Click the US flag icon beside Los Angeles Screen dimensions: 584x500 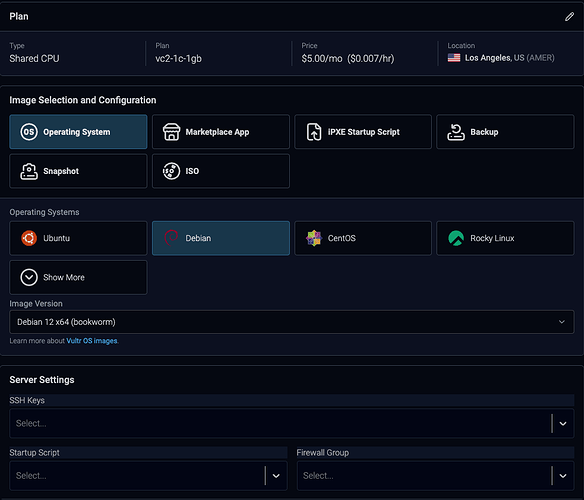point(454,58)
